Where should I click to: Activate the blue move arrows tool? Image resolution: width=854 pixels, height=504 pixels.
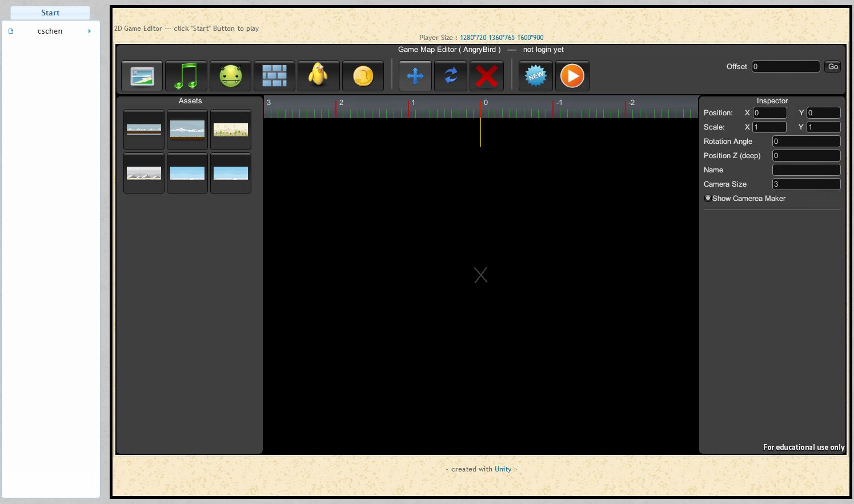415,76
